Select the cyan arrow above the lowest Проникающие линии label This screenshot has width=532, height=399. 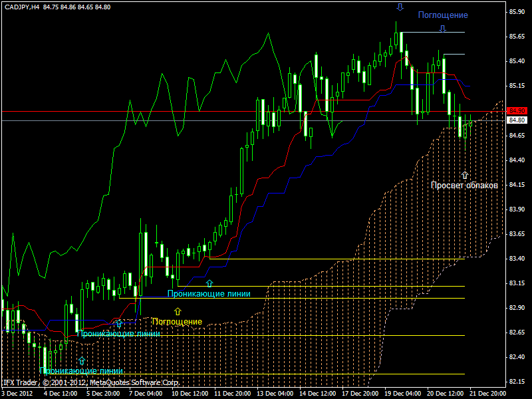[x=81, y=360]
